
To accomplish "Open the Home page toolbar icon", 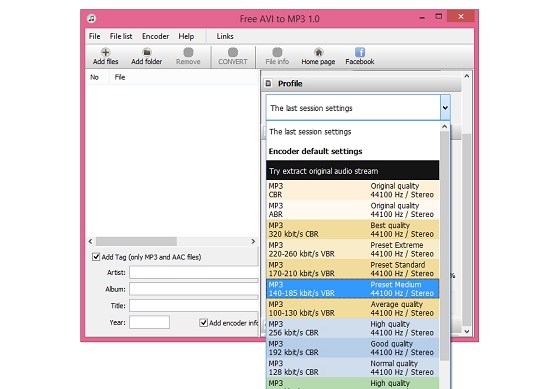I will tap(318, 52).
